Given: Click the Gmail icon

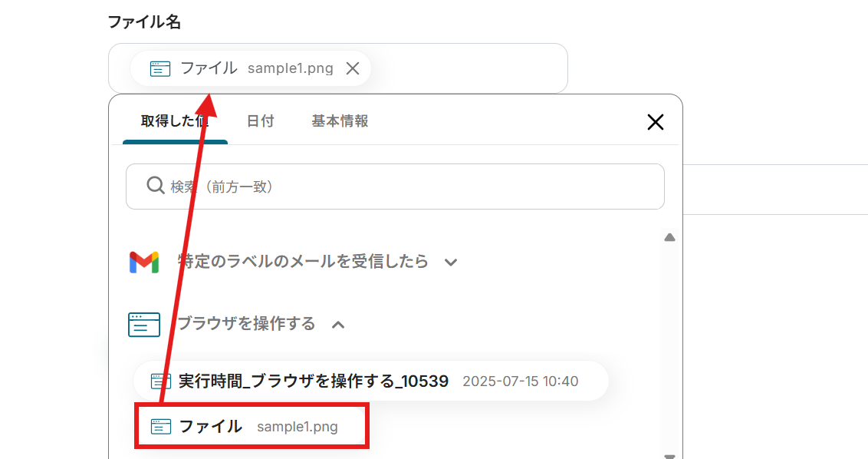Looking at the screenshot, I should [144, 262].
